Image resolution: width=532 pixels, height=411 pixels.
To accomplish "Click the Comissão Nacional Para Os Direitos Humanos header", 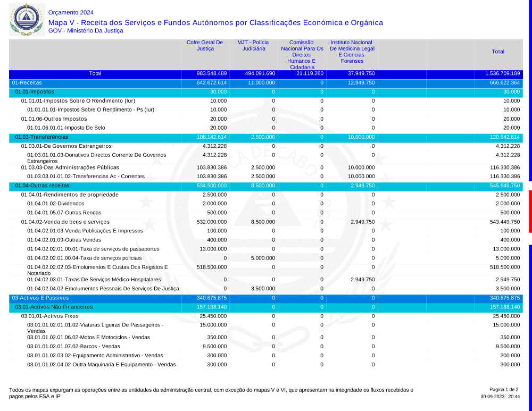I will [x=302, y=55].
